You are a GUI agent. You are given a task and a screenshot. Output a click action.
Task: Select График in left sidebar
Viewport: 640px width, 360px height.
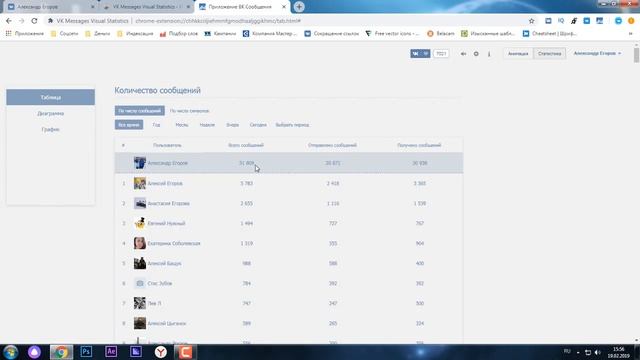click(x=51, y=129)
